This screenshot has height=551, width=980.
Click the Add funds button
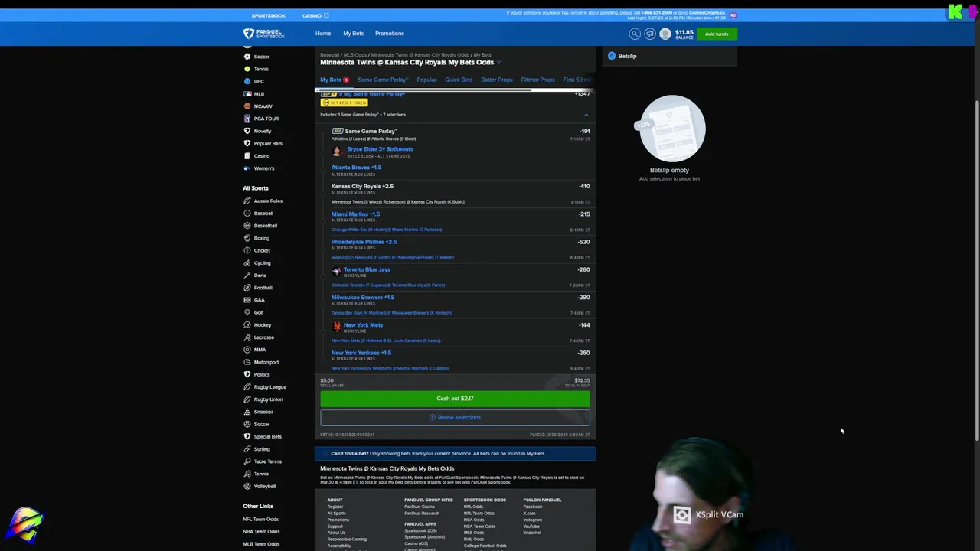[717, 34]
